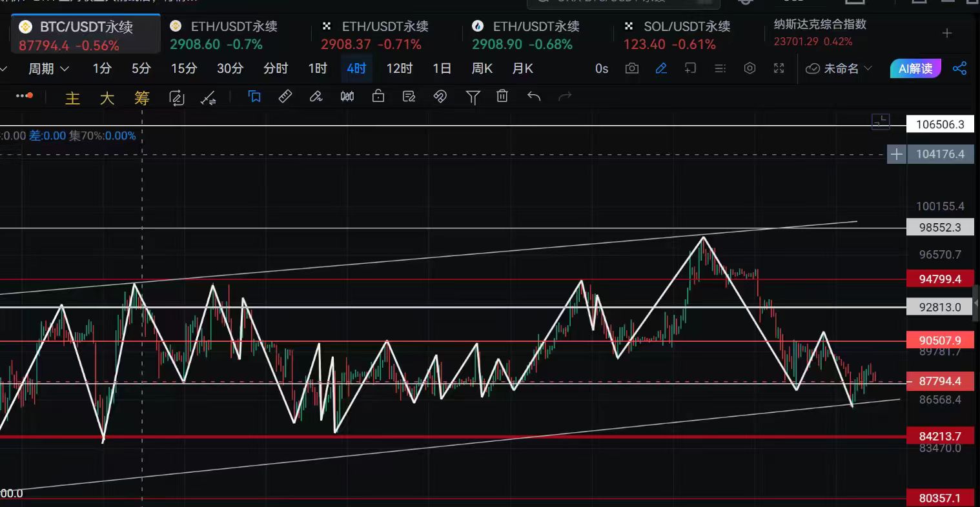
Task: Expand the 周期 period dropdown
Action: coord(48,68)
